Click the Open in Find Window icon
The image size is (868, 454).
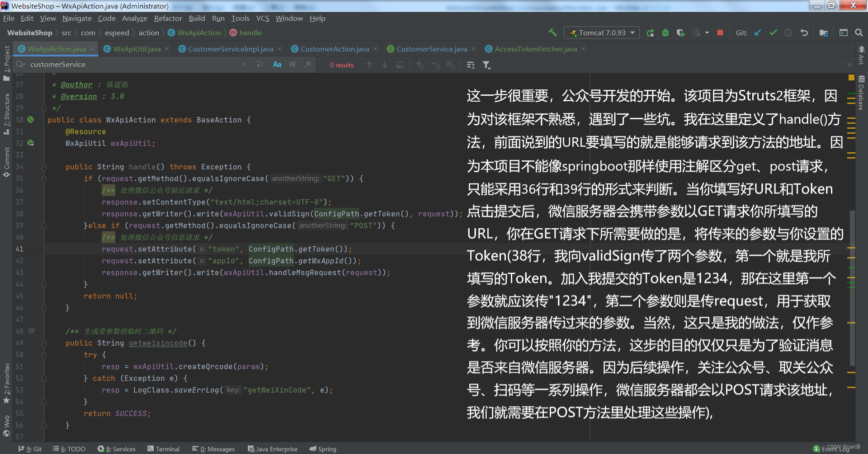pyautogui.click(x=400, y=65)
